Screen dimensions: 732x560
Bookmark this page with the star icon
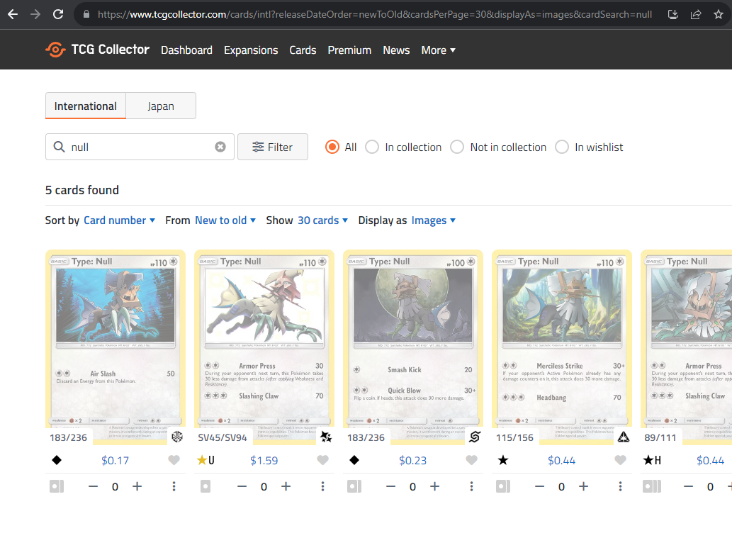coord(719,14)
